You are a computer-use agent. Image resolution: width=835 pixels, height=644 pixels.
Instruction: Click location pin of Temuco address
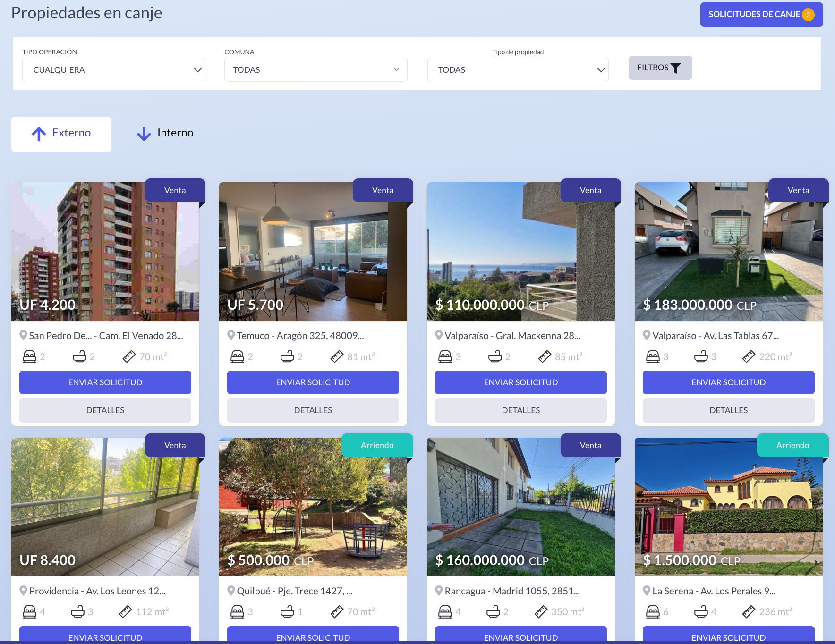[x=231, y=336]
